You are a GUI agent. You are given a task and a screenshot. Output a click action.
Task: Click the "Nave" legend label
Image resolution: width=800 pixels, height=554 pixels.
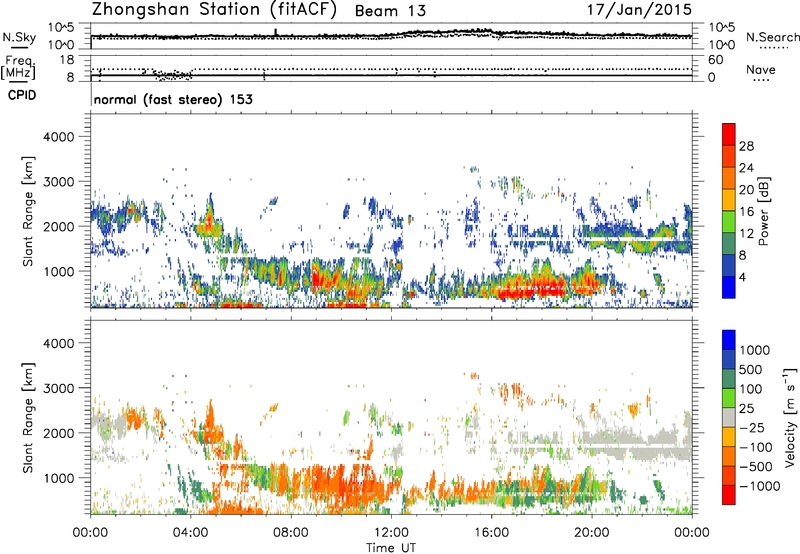point(761,69)
